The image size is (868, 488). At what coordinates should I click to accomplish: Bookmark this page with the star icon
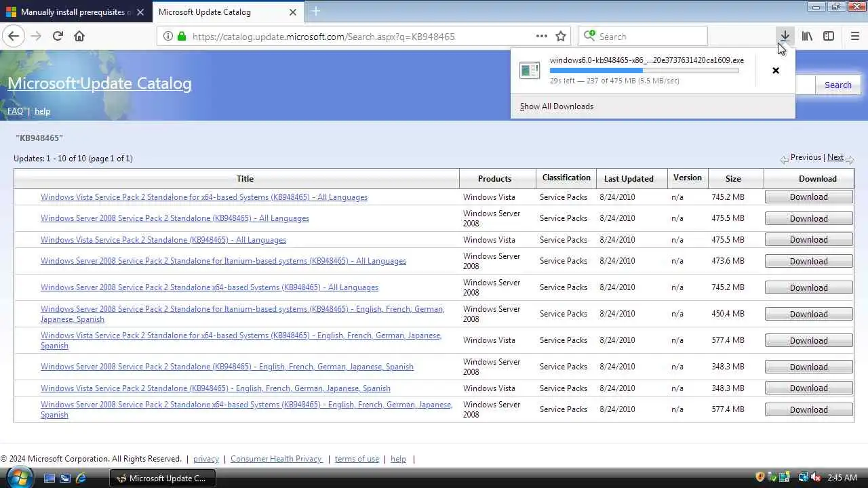(x=561, y=36)
